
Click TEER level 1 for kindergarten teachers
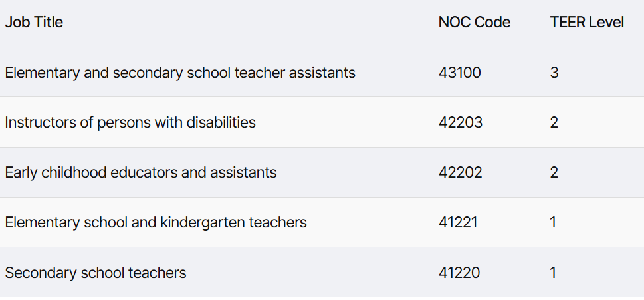pos(553,222)
